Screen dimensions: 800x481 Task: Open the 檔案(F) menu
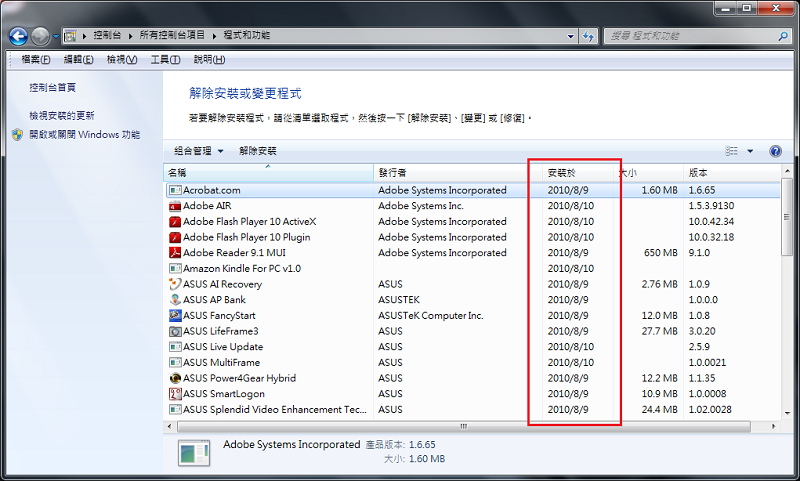(x=36, y=60)
